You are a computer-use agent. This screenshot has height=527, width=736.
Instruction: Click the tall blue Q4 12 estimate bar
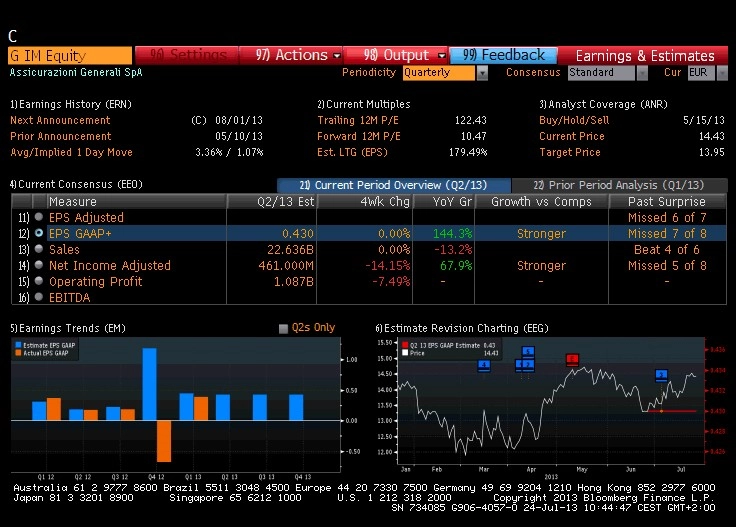click(x=149, y=384)
